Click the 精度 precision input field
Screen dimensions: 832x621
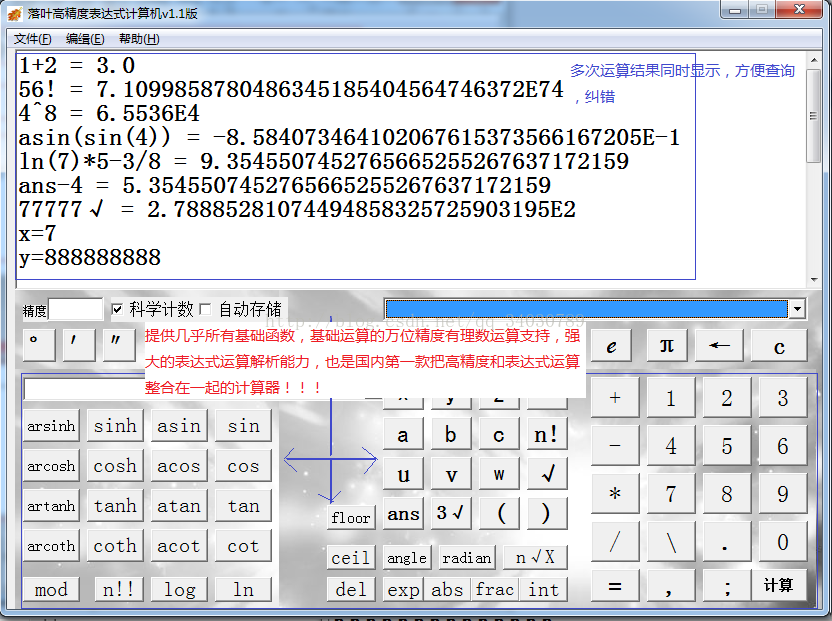(x=75, y=309)
